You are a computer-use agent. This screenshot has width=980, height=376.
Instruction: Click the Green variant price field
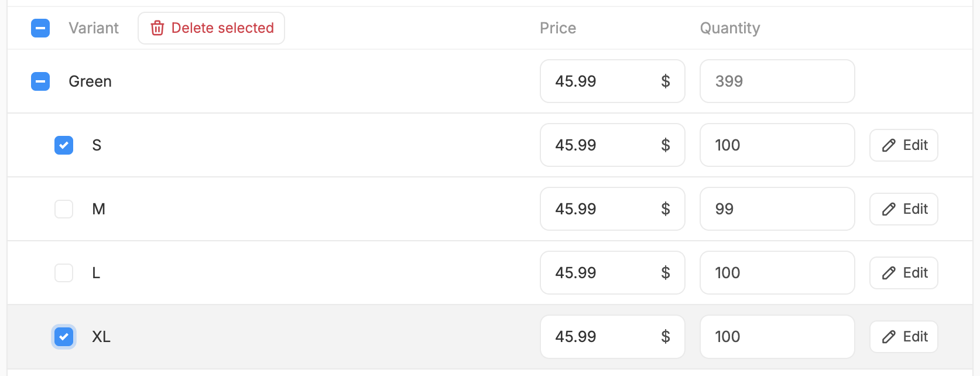(603, 81)
